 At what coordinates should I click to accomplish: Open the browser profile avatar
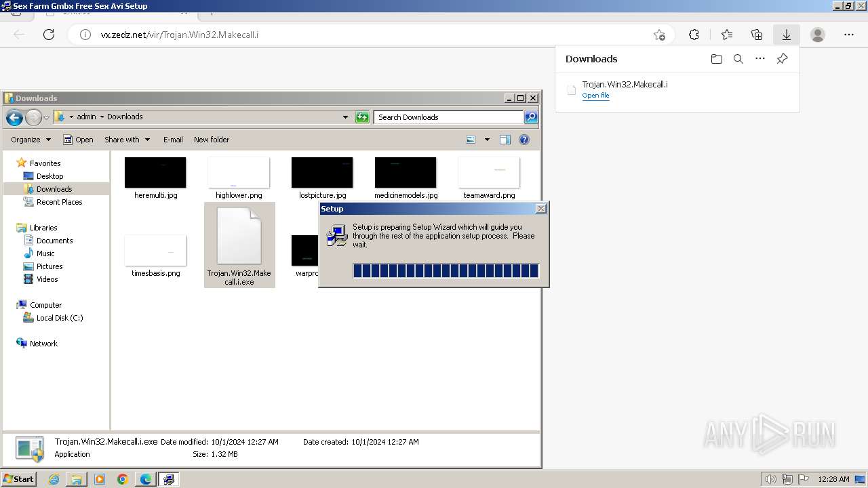[818, 35]
